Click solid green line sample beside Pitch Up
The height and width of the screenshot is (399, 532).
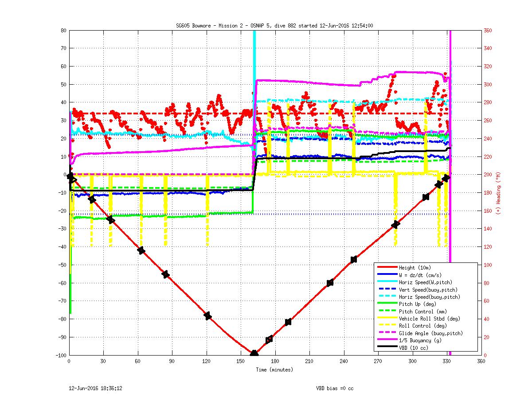click(x=387, y=304)
